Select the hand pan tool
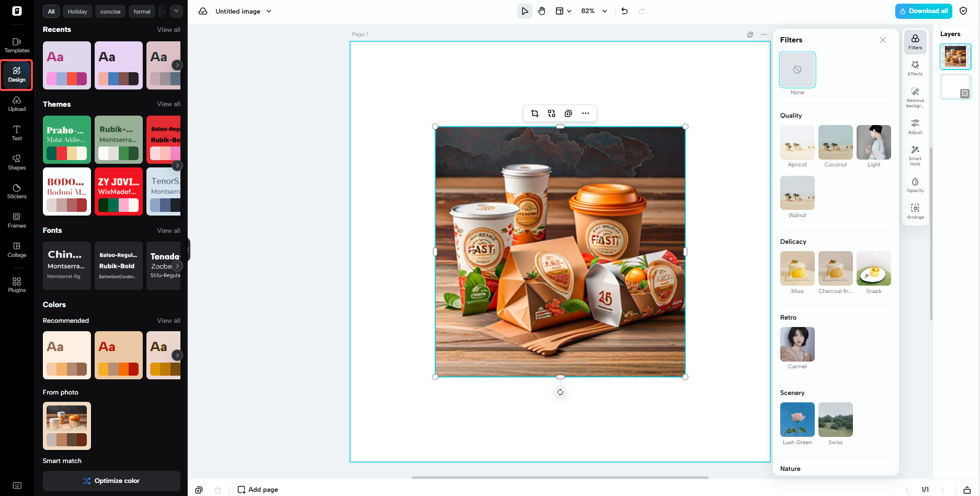980x496 pixels. (x=541, y=10)
